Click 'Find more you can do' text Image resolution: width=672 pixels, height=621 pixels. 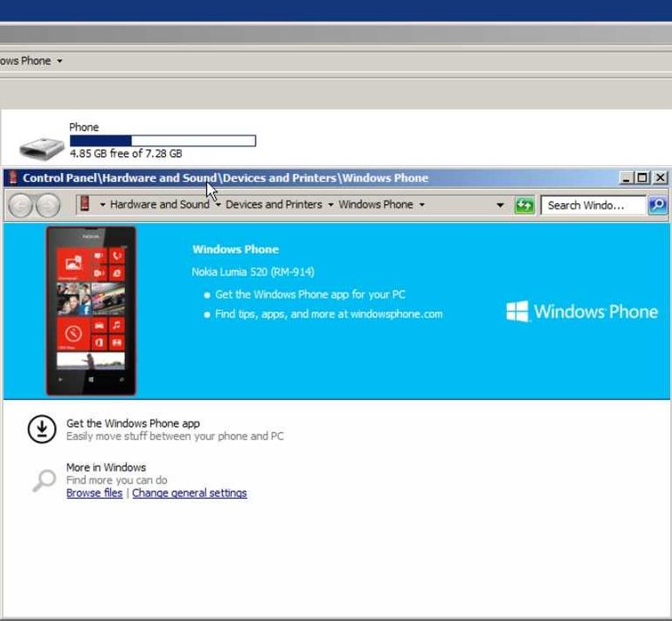[116, 480]
